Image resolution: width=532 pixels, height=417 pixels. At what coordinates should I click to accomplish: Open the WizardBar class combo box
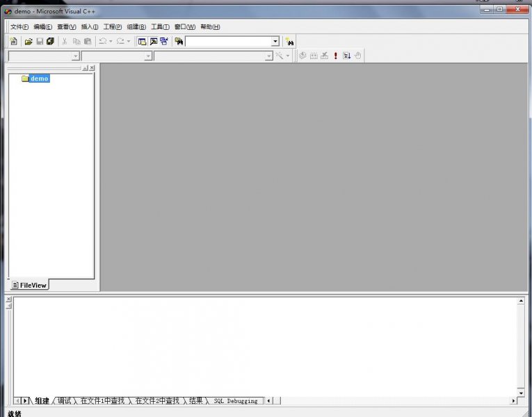pyautogui.click(x=44, y=56)
